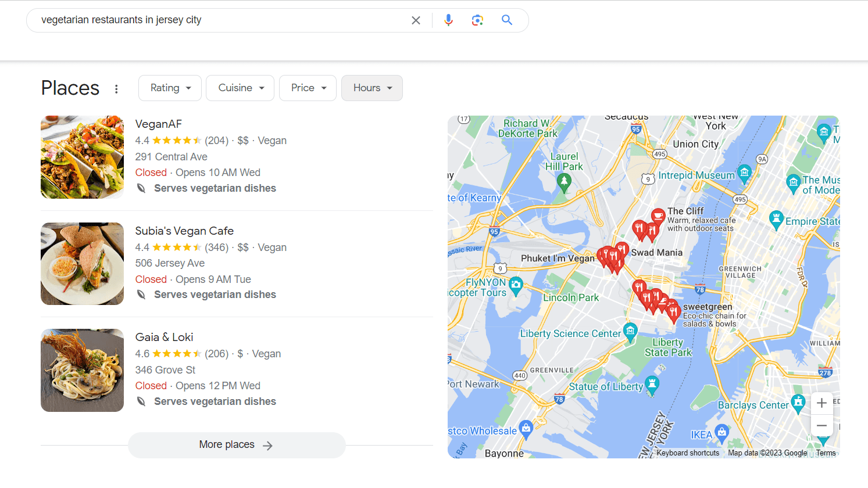The image size is (868, 488).
Task: Click VeganAF address 291 Central Ave
Action: (171, 157)
